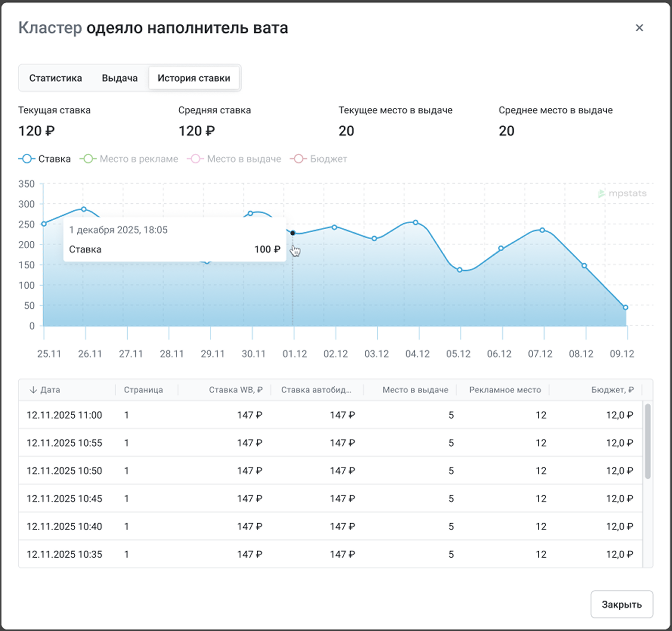Enable the Место в выдаче series
Image resolution: width=672 pixels, height=631 pixels.
coord(234,159)
